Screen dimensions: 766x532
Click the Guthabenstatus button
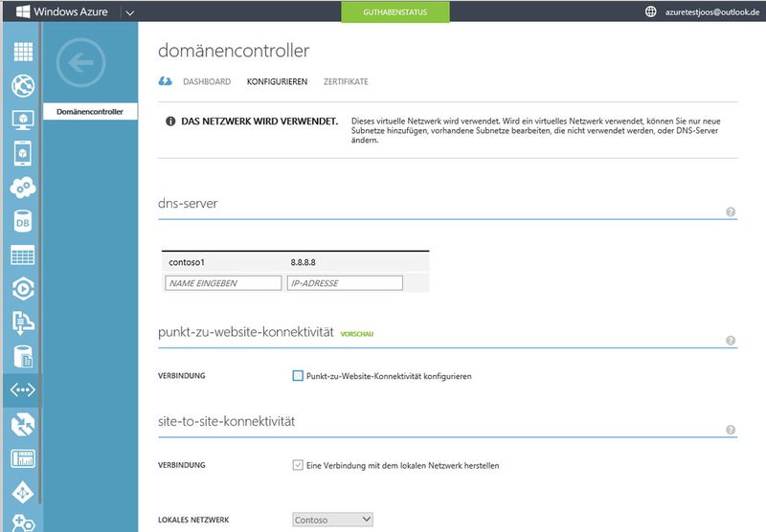pyautogui.click(x=395, y=11)
